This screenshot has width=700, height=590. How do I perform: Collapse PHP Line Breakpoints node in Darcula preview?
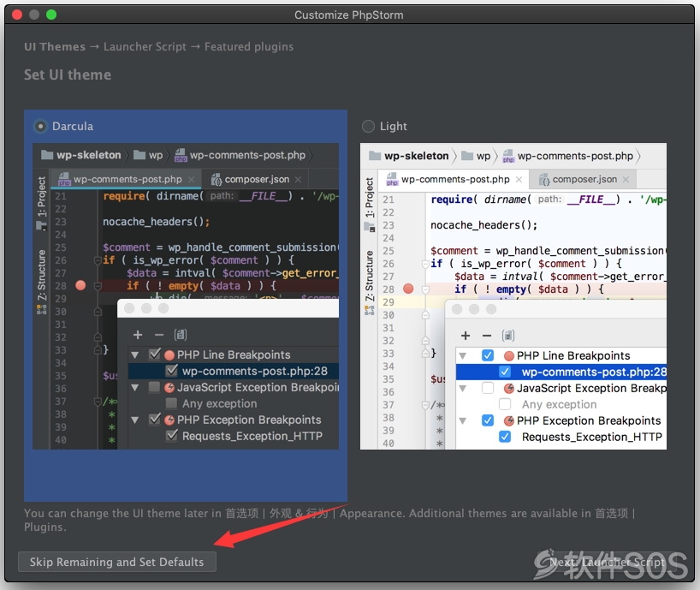(x=135, y=355)
